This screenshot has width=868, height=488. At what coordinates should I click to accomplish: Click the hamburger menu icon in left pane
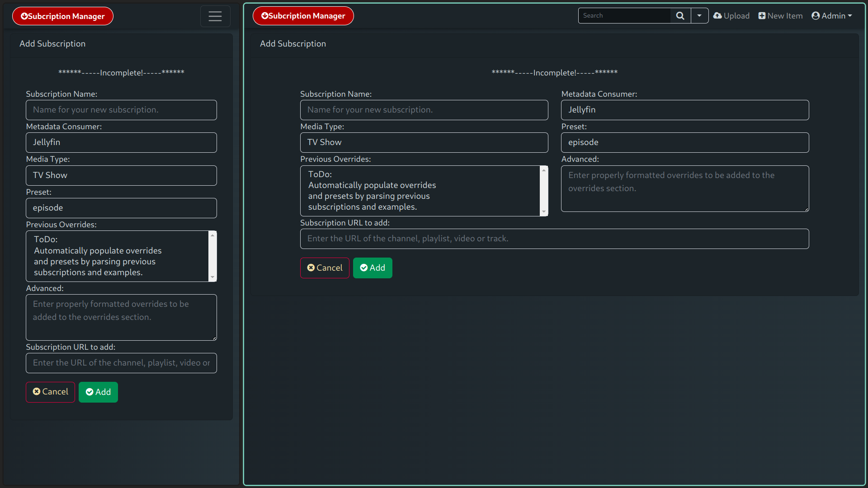pyautogui.click(x=215, y=16)
